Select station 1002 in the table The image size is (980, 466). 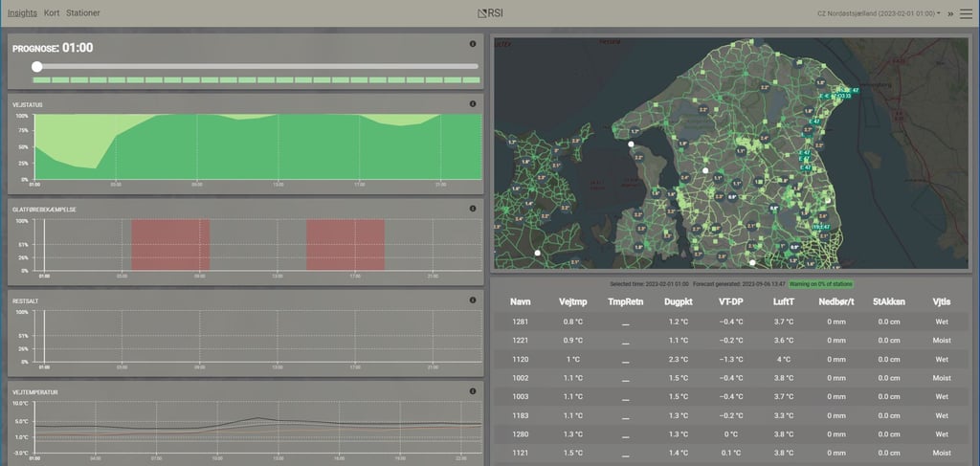click(x=520, y=378)
